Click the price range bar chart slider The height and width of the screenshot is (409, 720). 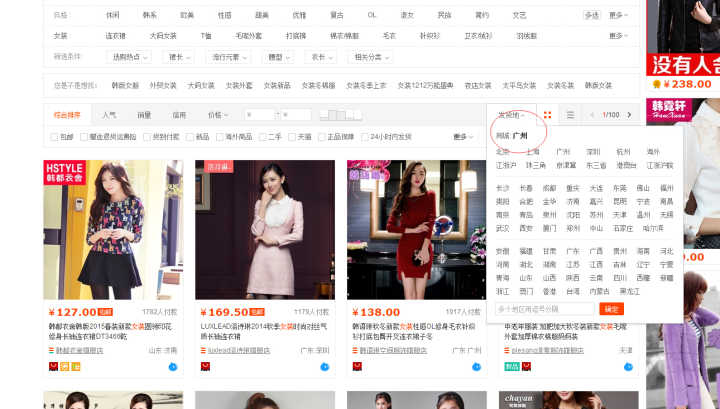[x=340, y=115]
